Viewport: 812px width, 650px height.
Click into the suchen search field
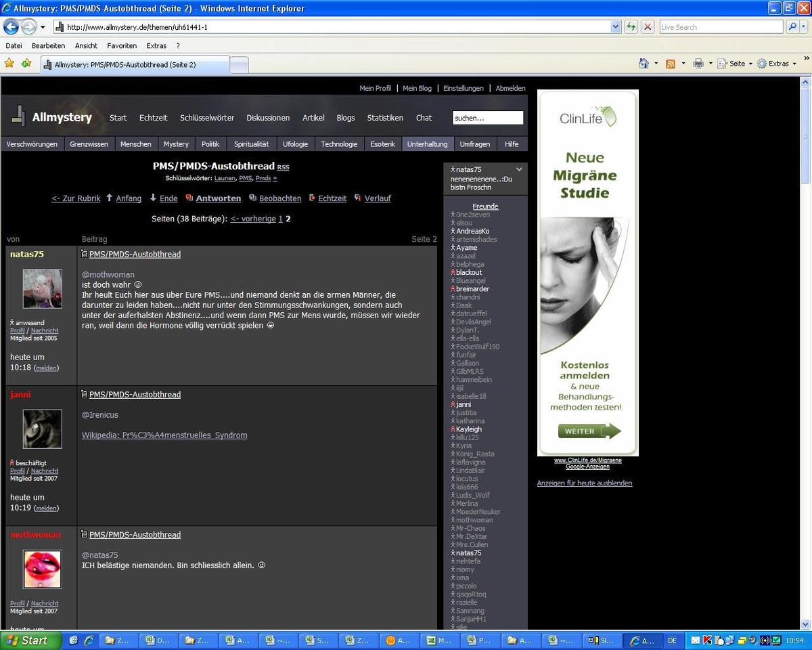487,118
